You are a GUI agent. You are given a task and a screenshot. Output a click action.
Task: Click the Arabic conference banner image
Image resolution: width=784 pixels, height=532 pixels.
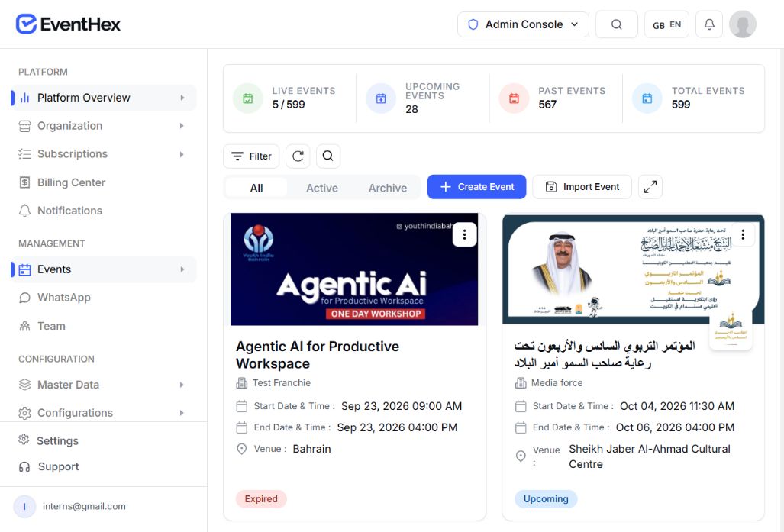click(633, 269)
